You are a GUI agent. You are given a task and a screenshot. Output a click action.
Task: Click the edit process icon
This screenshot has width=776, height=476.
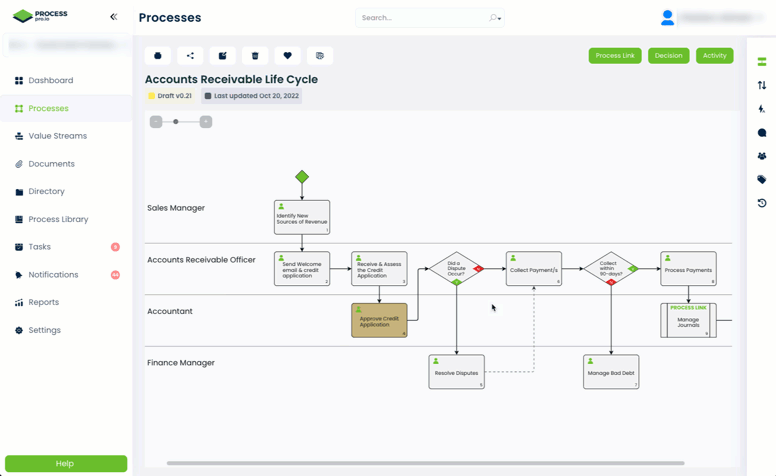[222, 56]
